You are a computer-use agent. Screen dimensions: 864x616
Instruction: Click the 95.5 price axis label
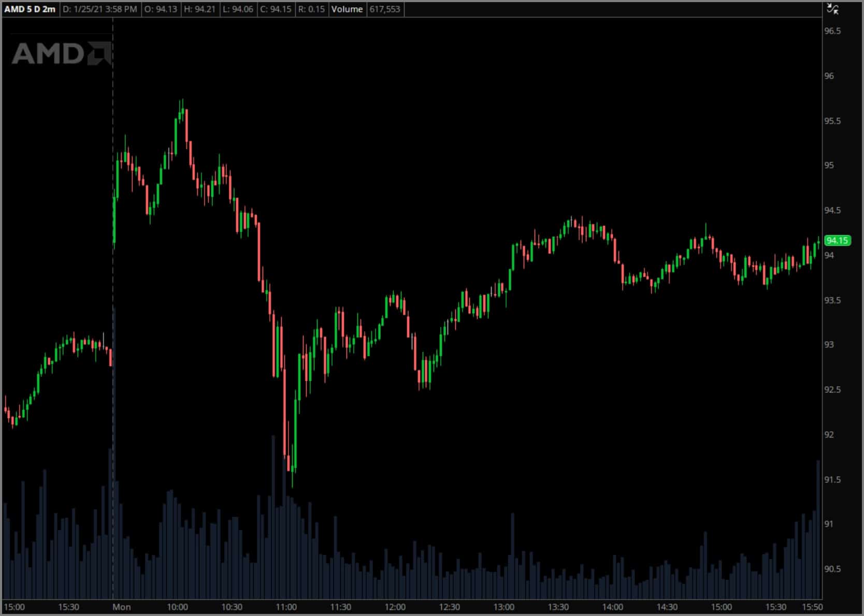832,121
